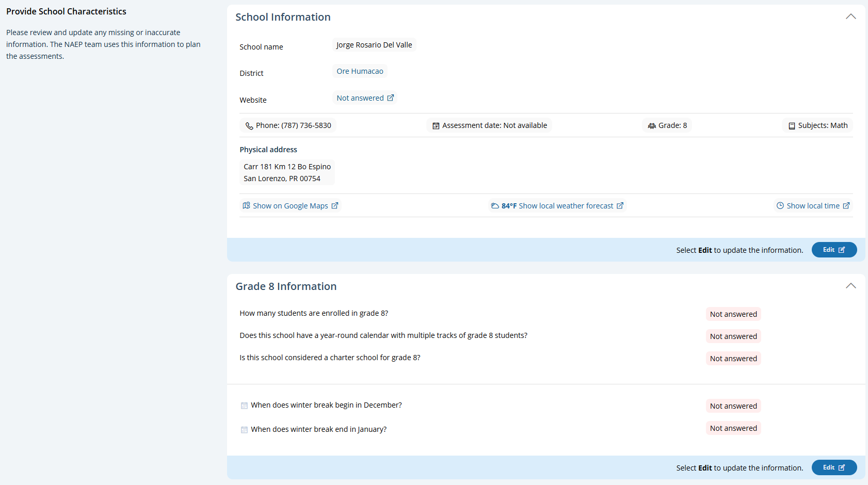Click the grade students group icon
The width and height of the screenshot is (868, 485).
point(652,126)
